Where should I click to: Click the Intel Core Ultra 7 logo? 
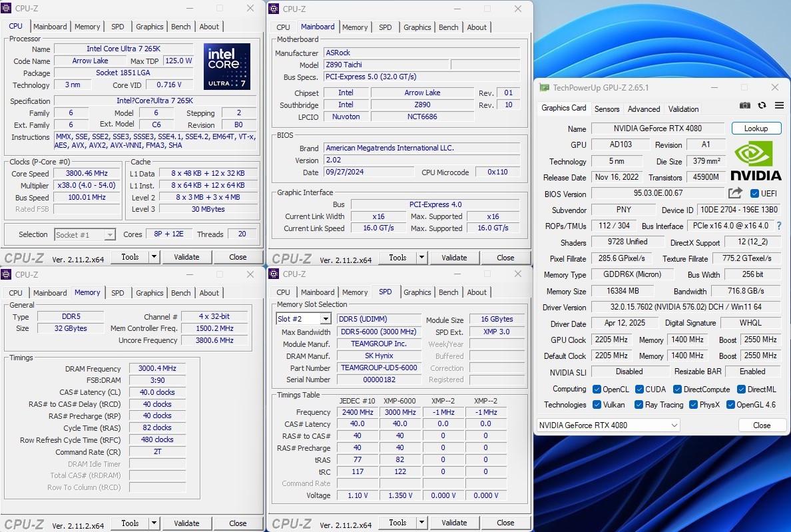click(x=227, y=66)
